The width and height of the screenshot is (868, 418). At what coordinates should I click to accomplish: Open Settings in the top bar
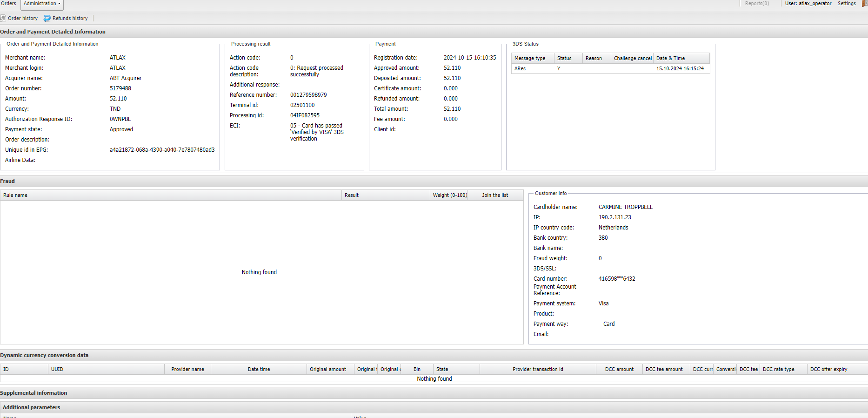pyautogui.click(x=847, y=3)
